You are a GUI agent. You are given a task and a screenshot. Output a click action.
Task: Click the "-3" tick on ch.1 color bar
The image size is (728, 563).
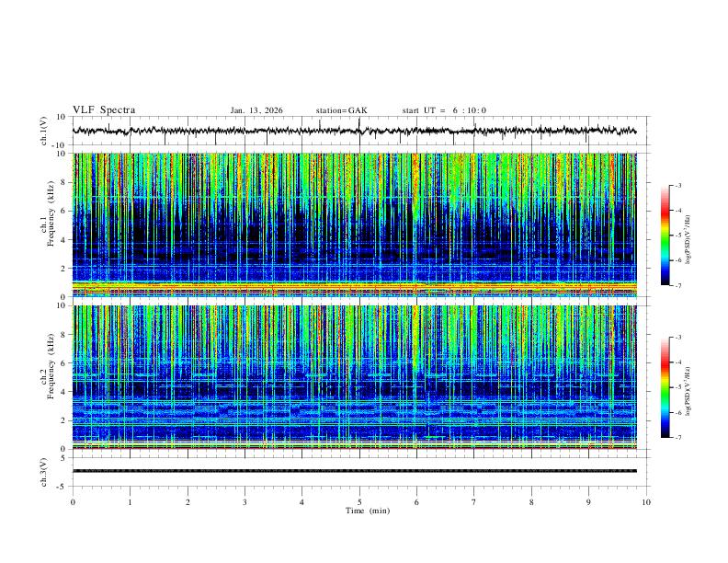point(677,185)
